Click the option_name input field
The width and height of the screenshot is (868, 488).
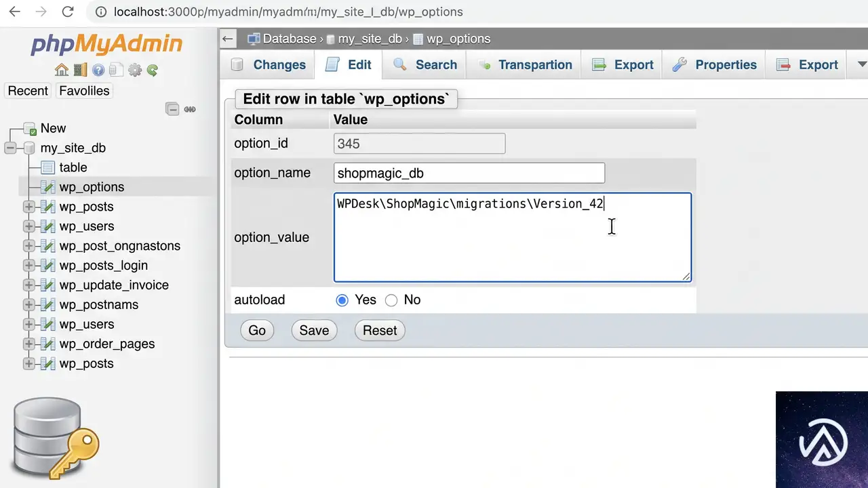[x=469, y=173]
